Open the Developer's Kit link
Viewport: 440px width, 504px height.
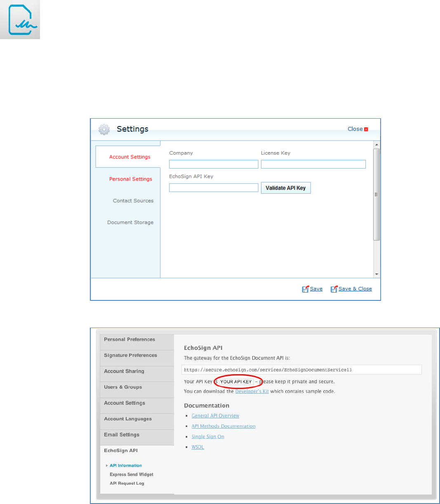(x=252, y=391)
